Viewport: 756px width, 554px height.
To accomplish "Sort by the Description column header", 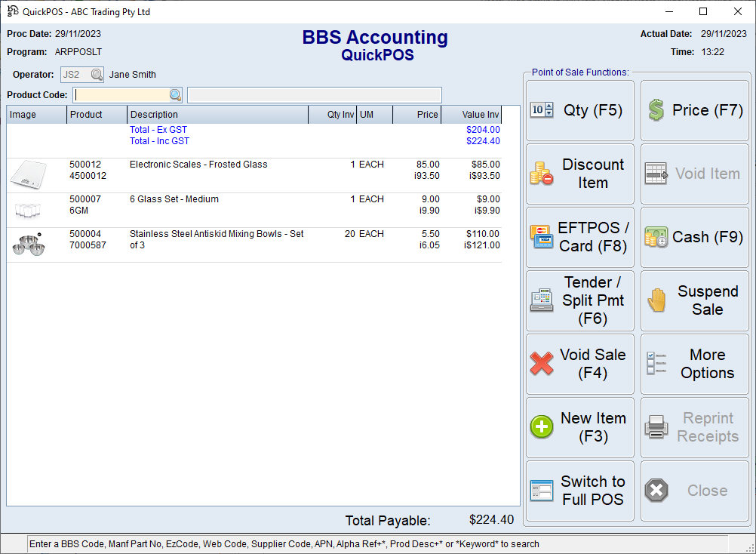I will [217, 115].
